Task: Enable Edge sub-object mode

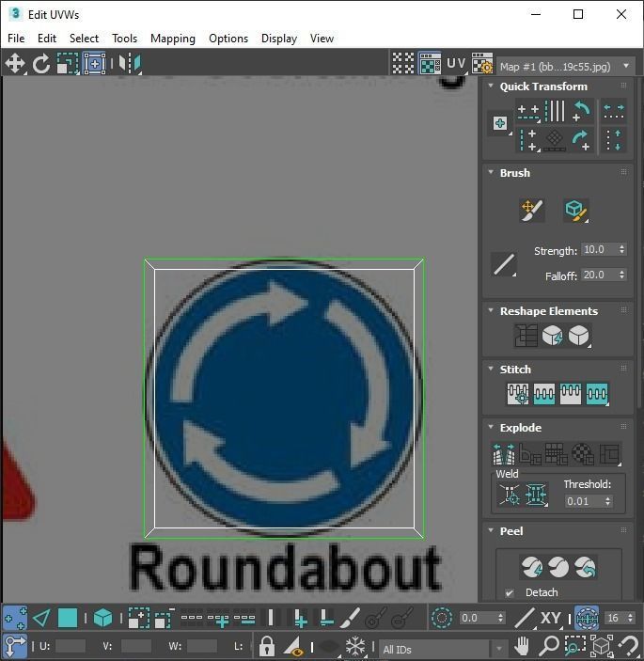Action: (x=41, y=619)
